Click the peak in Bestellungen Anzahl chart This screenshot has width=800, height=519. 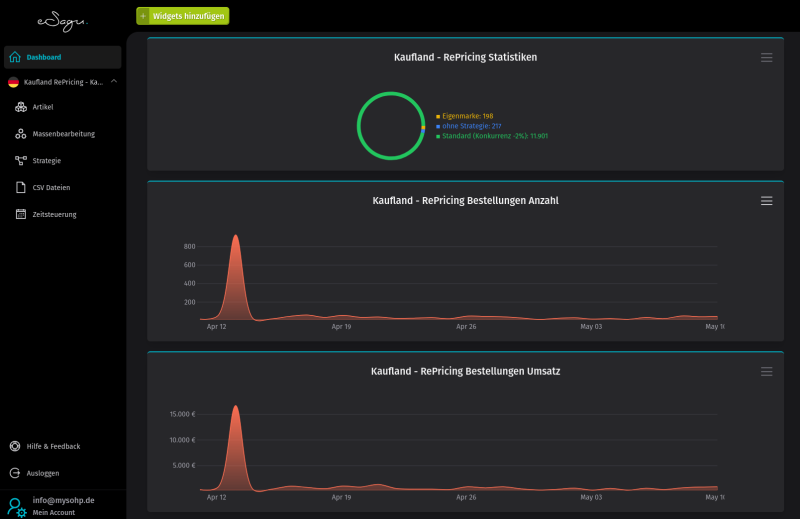[x=235, y=236]
